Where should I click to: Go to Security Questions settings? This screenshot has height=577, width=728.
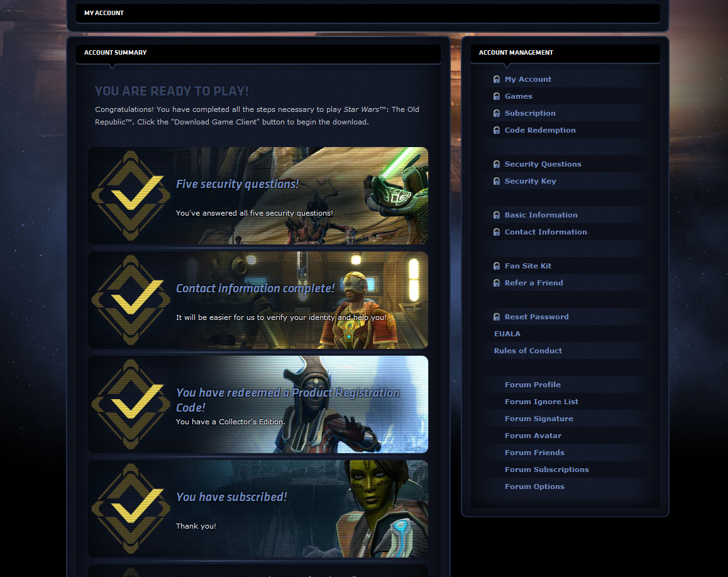coord(543,164)
